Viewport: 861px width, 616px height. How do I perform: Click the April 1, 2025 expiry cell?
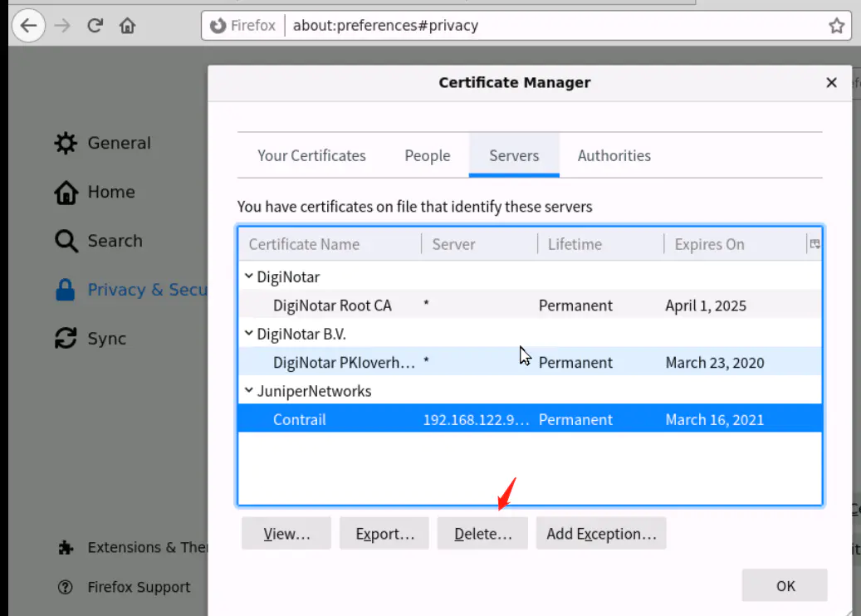pyautogui.click(x=706, y=306)
